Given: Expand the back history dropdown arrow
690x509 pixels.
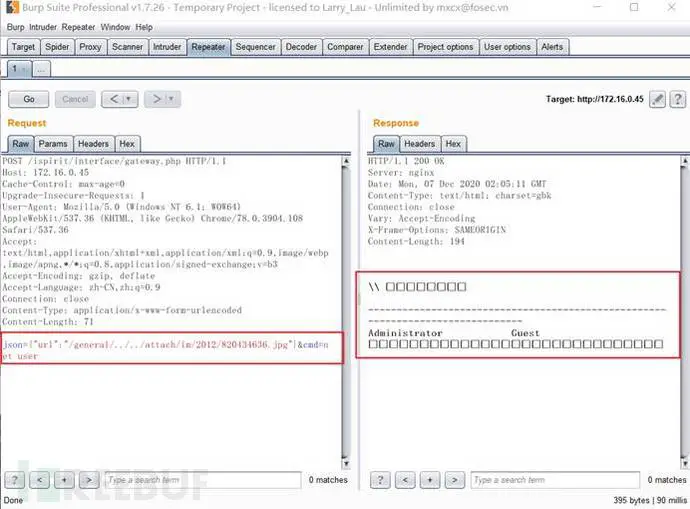Looking at the screenshot, I should tap(128, 99).
